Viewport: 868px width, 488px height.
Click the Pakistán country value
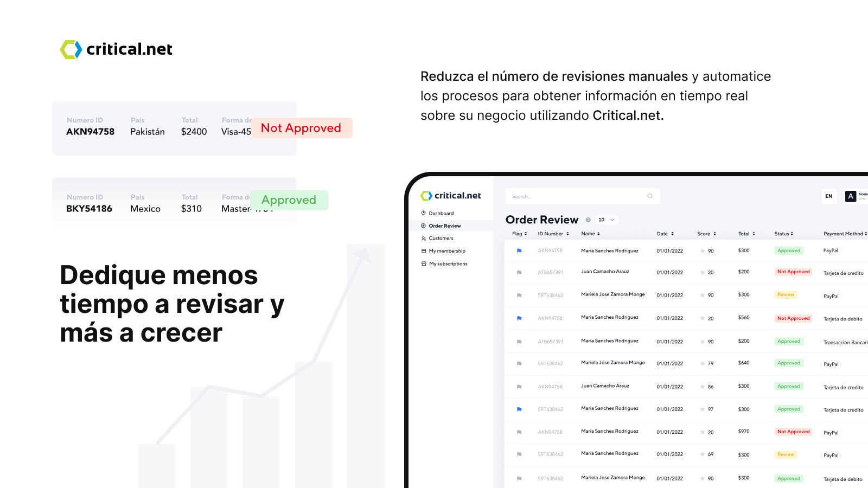click(148, 132)
